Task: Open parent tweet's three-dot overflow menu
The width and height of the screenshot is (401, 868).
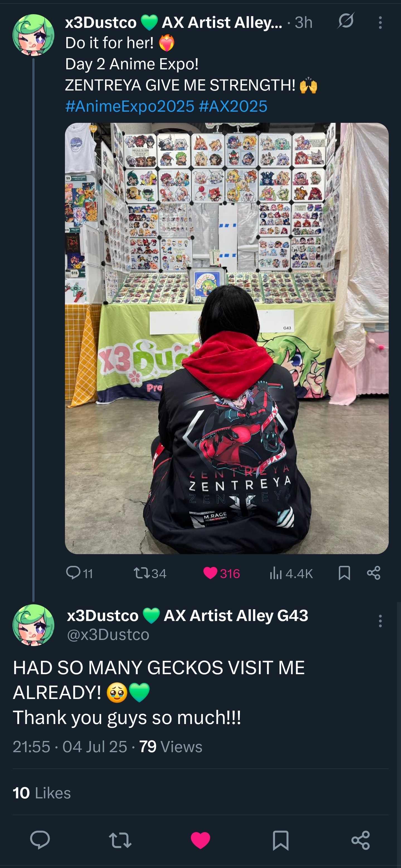Action: tap(380, 23)
